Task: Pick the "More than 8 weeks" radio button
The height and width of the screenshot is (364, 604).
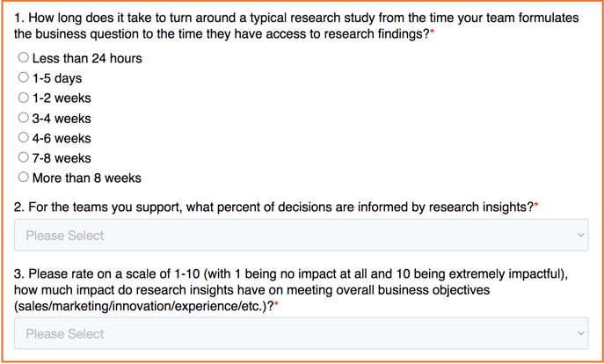Action: [24, 178]
